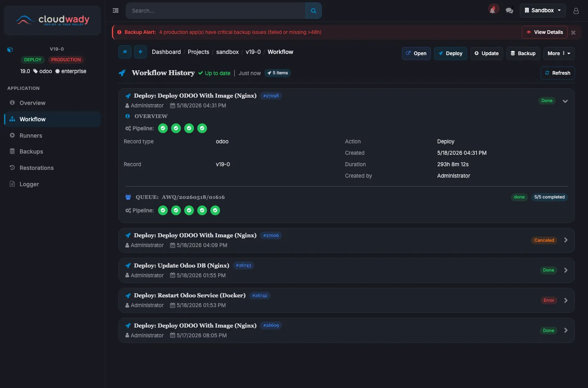
Task: Click the fifth queue pipeline step check
Action: (215, 210)
